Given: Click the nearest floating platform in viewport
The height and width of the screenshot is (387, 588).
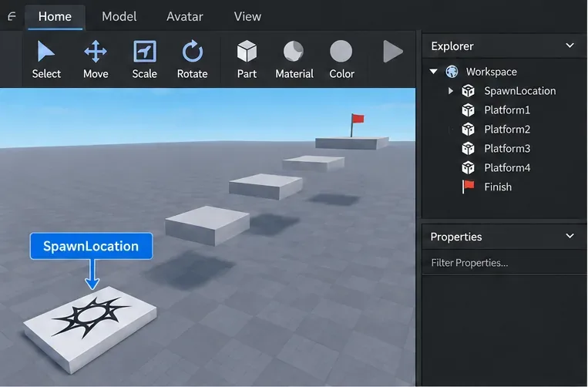Looking at the screenshot, I should coord(207,225).
